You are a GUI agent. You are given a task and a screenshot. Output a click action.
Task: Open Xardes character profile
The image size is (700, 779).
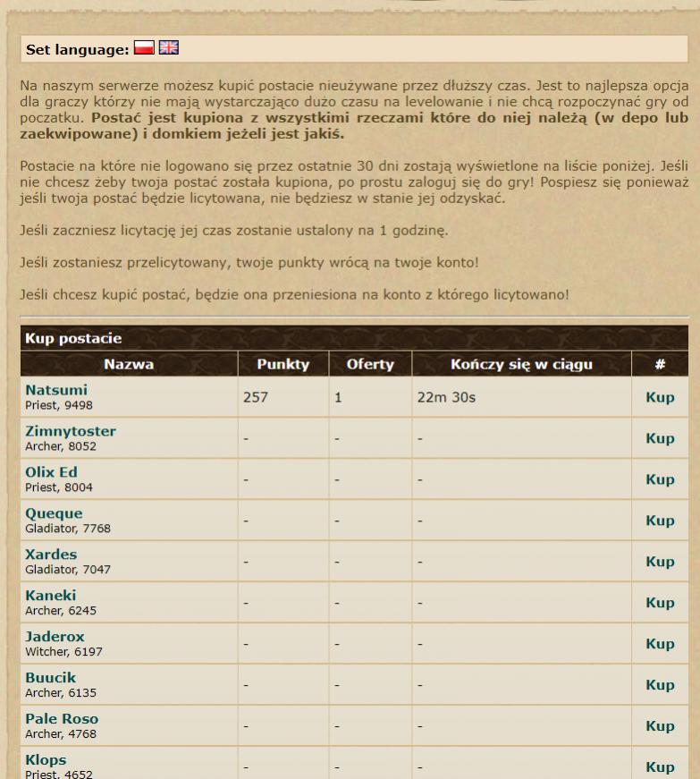tap(51, 555)
